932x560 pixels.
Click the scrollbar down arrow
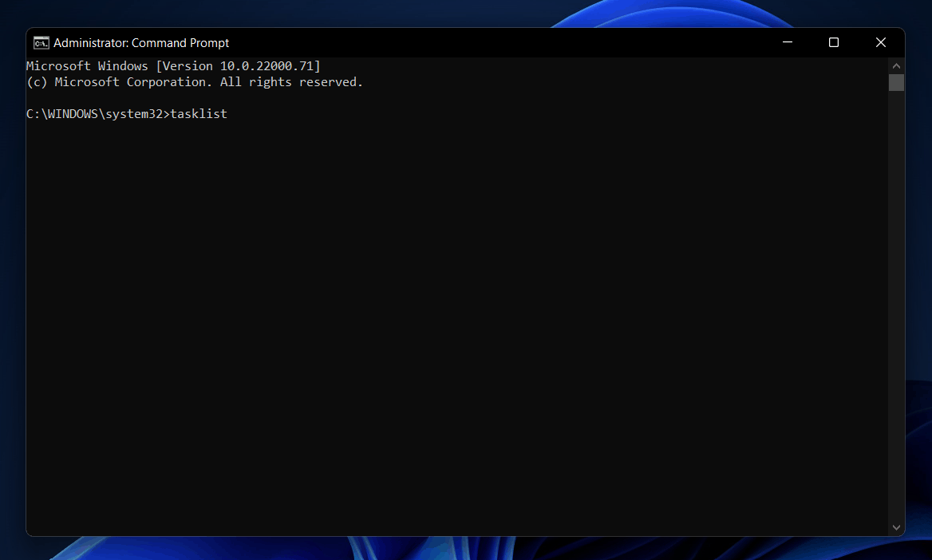tap(896, 527)
